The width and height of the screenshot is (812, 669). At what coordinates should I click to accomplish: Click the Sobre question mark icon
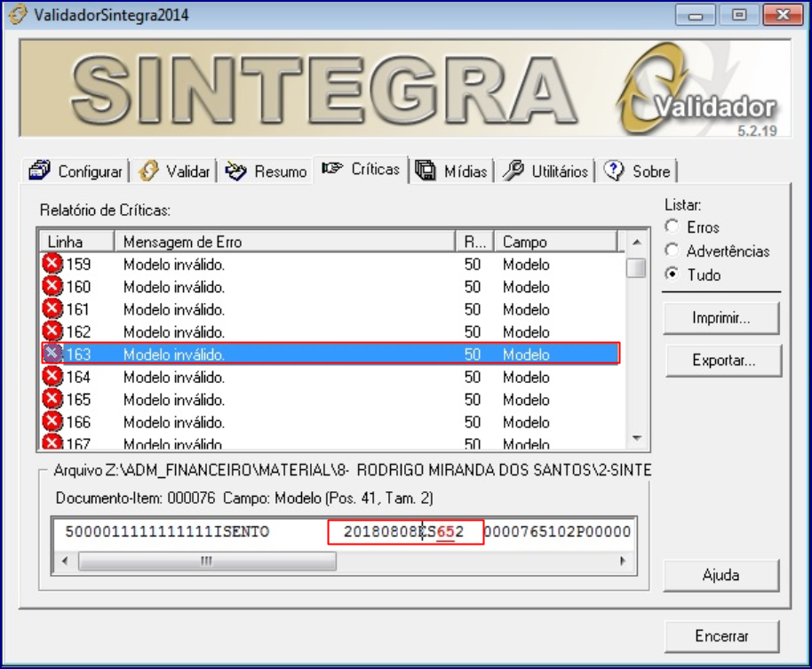click(614, 171)
